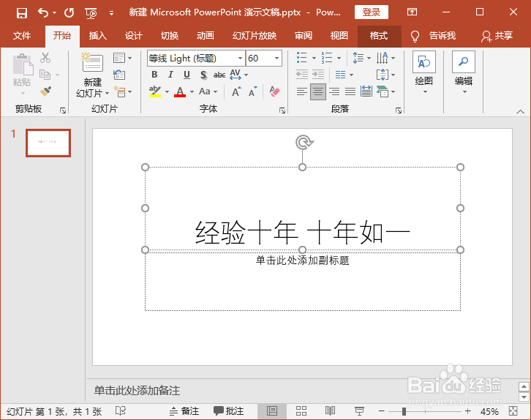Clear all formatting with eraser icon
This screenshot has width=531, height=420.
coord(274,91)
